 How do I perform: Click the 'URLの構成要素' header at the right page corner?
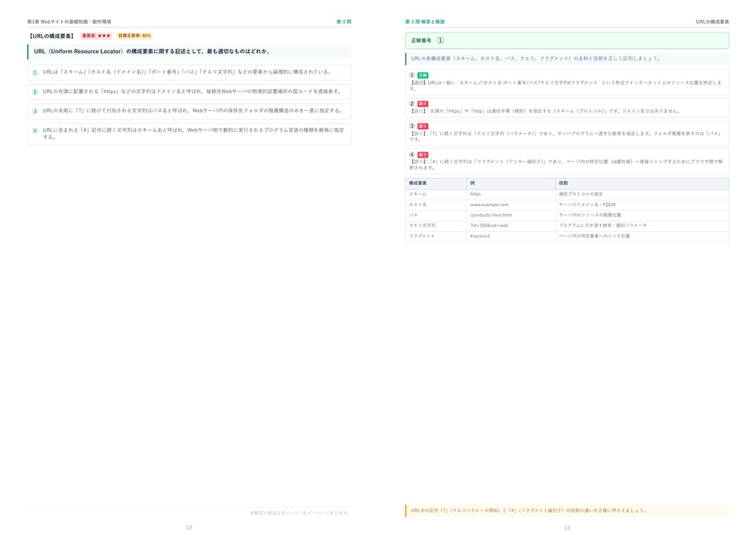pyautogui.click(x=712, y=21)
